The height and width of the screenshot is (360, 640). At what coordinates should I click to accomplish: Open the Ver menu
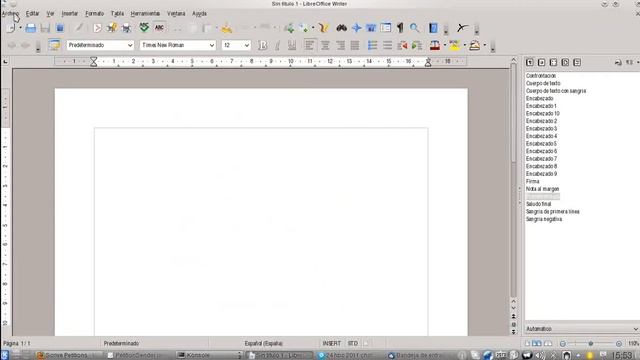(50, 13)
